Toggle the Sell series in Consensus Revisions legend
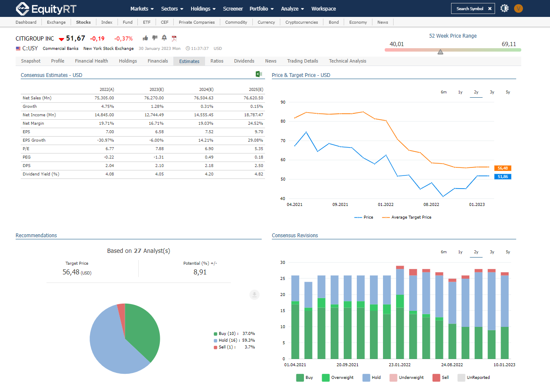 441,378
